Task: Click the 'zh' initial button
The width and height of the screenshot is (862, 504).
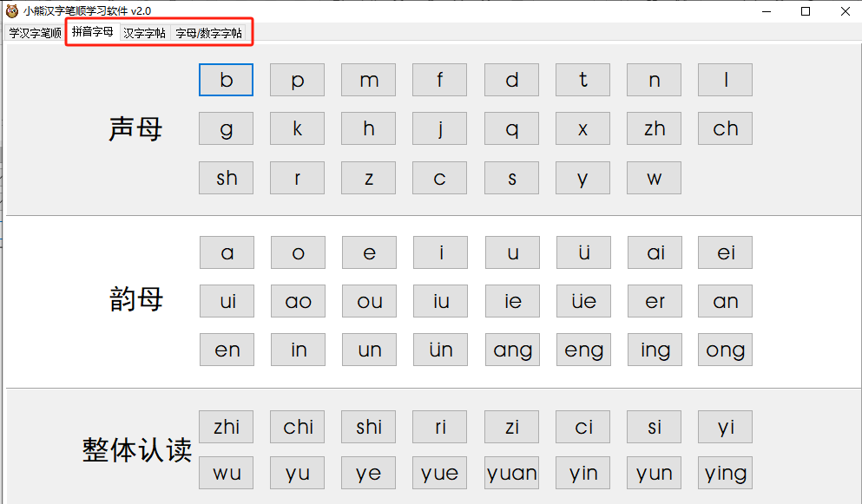Action: pyautogui.click(x=654, y=128)
